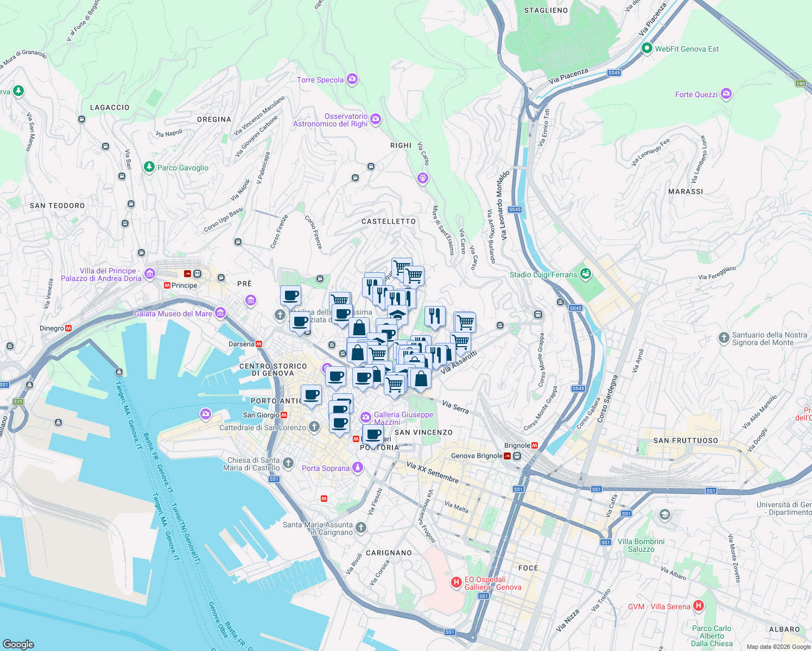Click the Map data ©2026 Google text
Image resolution: width=812 pixels, height=651 pixels.
[x=778, y=647]
